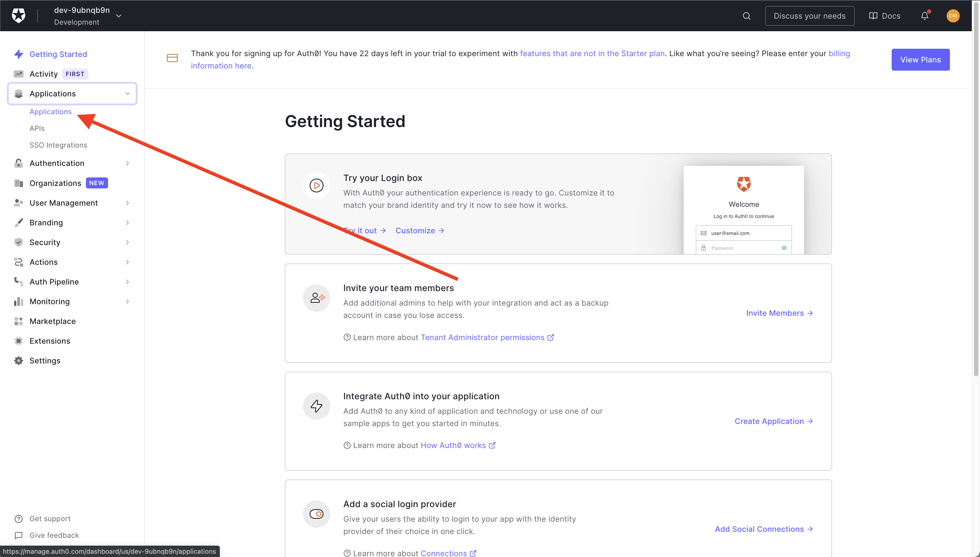The height and width of the screenshot is (557, 980).
Task: Click the play icon for Try your Login box
Action: click(x=316, y=186)
